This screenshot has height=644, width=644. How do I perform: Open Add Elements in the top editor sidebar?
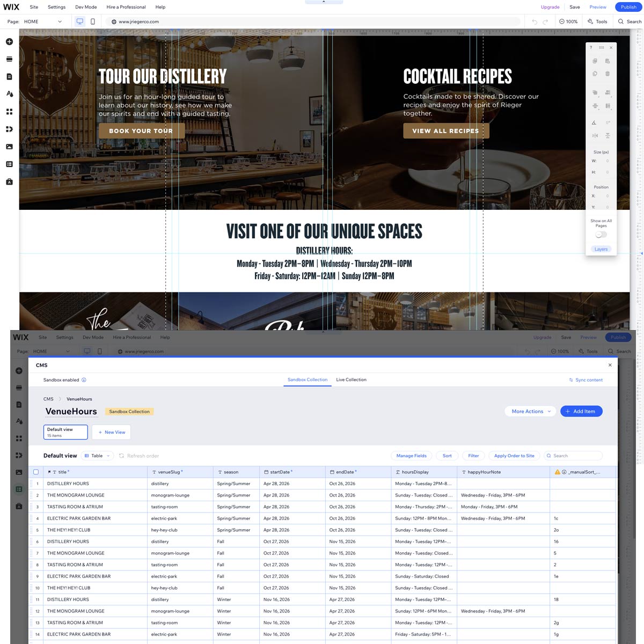(x=9, y=42)
